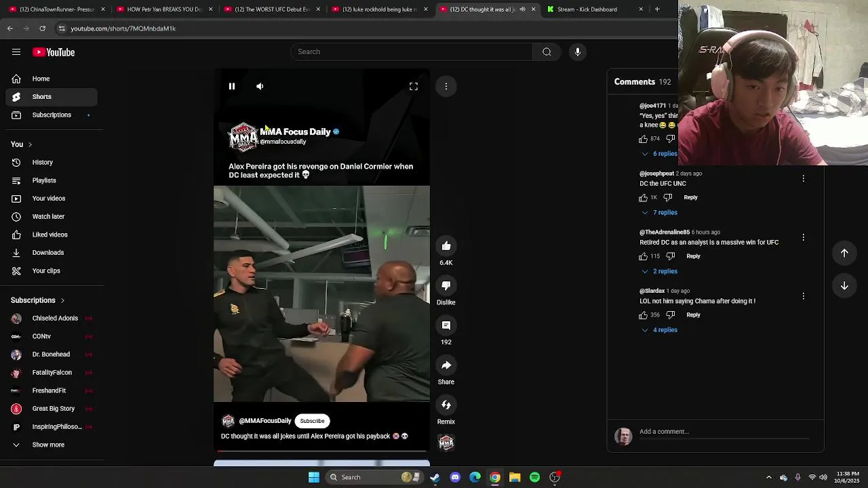Open Home in sidebar
The height and width of the screenshot is (488, 868).
tap(52, 79)
